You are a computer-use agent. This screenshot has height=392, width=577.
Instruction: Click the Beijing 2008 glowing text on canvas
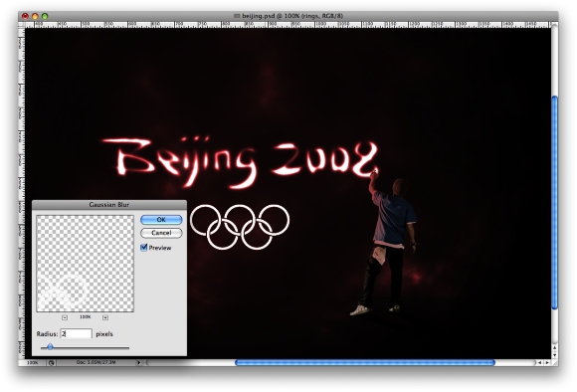click(x=241, y=162)
